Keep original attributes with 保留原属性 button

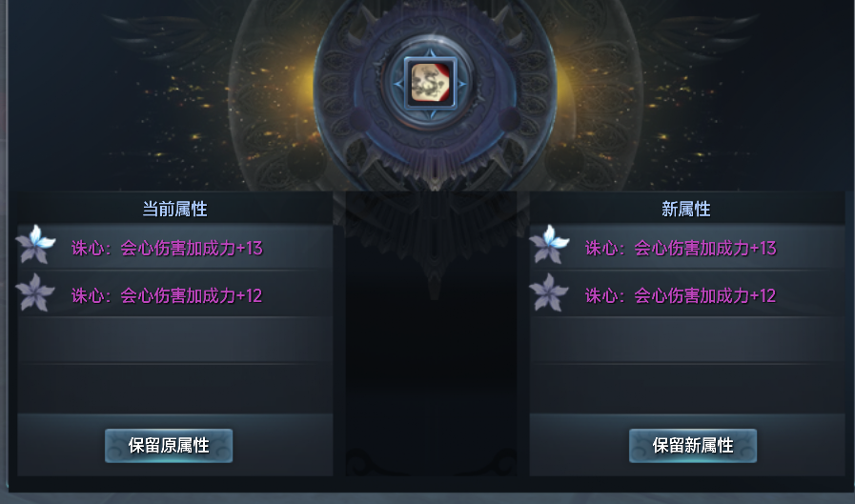169,446
